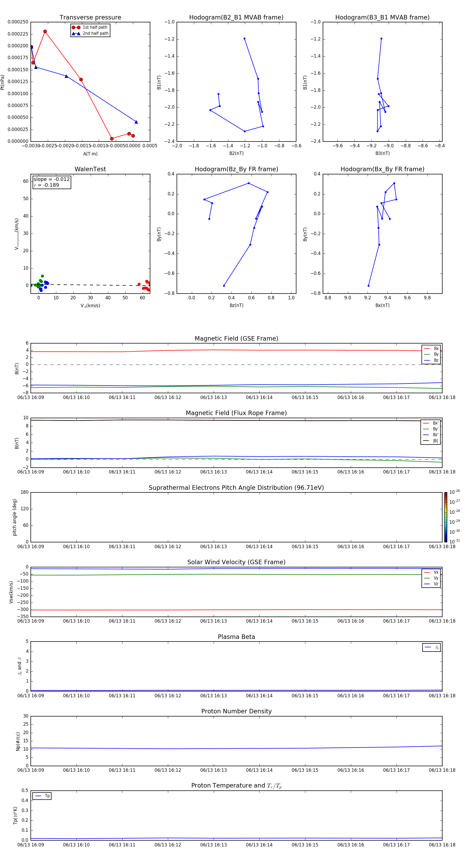
Task: Click the 'Bx(nT)' x-axis label
Action: coord(382,305)
